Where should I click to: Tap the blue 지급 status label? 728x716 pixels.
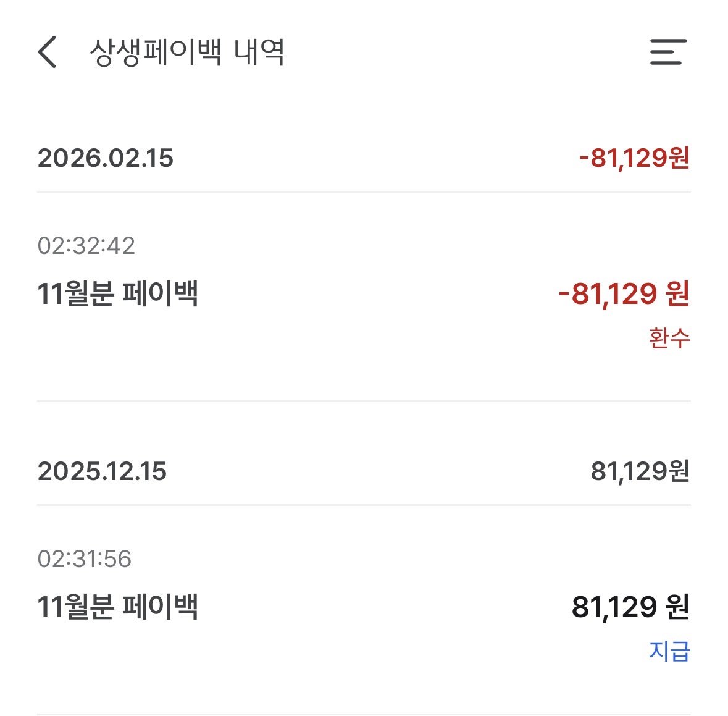[x=669, y=651]
